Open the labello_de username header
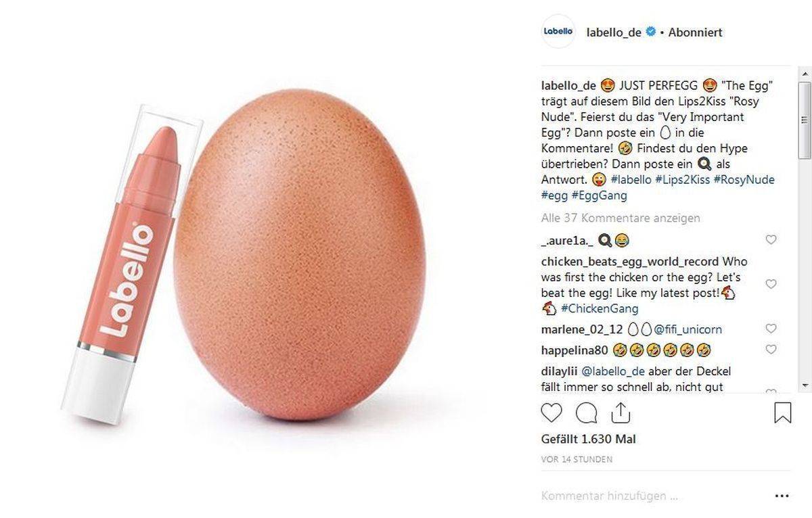This screenshot has width=812, height=518. (x=614, y=31)
